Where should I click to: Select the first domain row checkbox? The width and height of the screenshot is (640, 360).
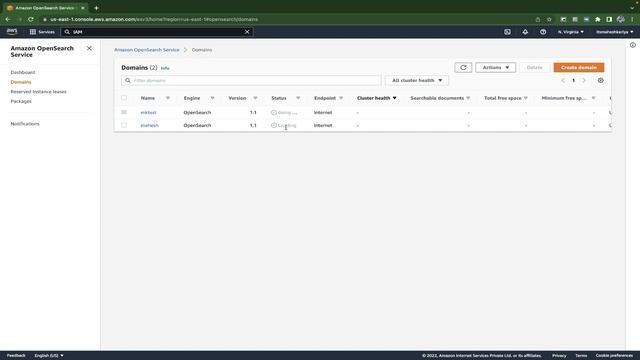(124, 112)
